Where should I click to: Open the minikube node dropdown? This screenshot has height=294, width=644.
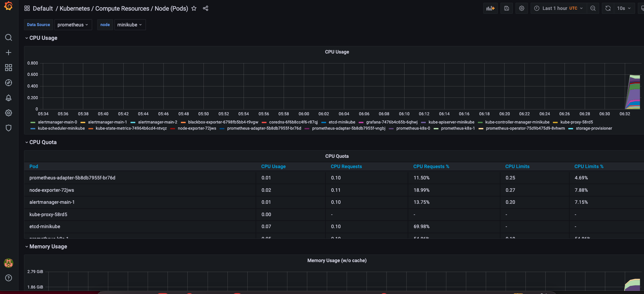129,25
